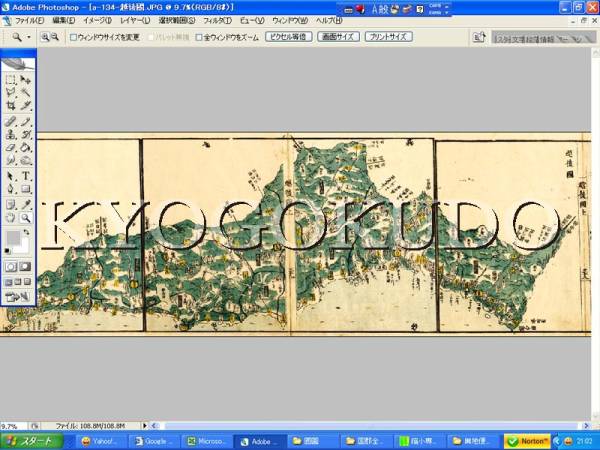Choose Full screen with menu bar mode
This screenshot has width=600, height=450.
(x=18, y=282)
